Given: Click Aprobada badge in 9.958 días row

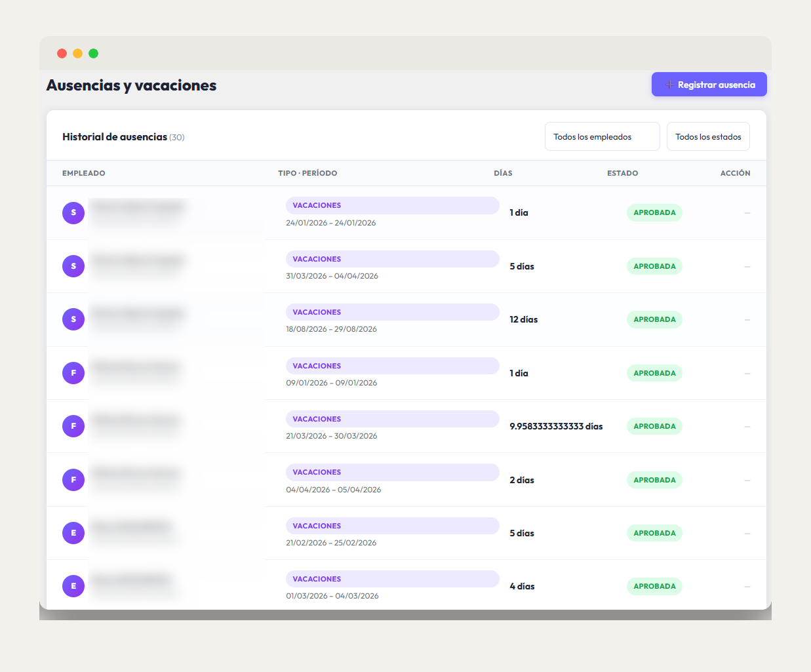Looking at the screenshot, I should coord(654,426).
